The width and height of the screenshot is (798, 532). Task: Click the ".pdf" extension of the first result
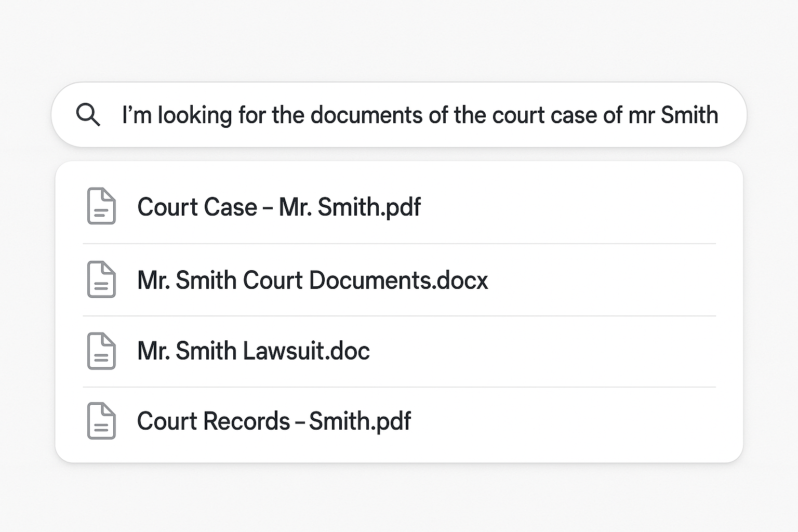coord(401,207)
